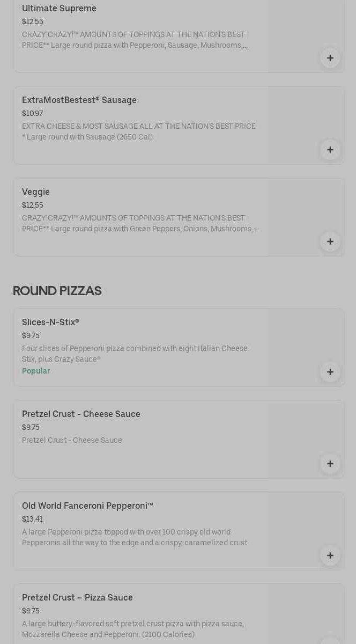This screenshot has height=644, width=356.
Task: View Pretzel Crust - Cheese Sauce title
Action: click(81, 414)
